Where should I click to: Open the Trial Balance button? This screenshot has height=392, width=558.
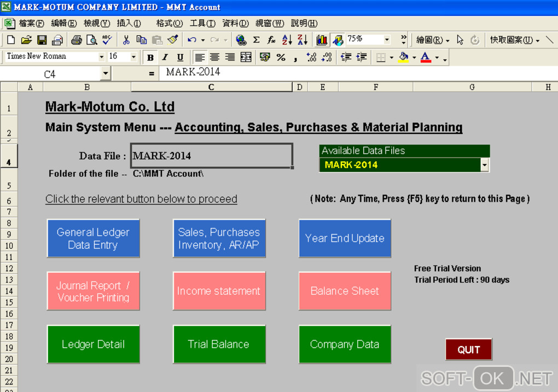click(x=219, y=344)
